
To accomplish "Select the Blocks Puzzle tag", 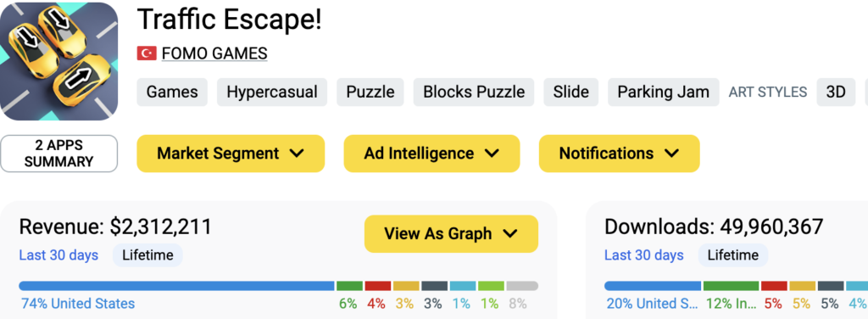I will click(x=474, y=92).
